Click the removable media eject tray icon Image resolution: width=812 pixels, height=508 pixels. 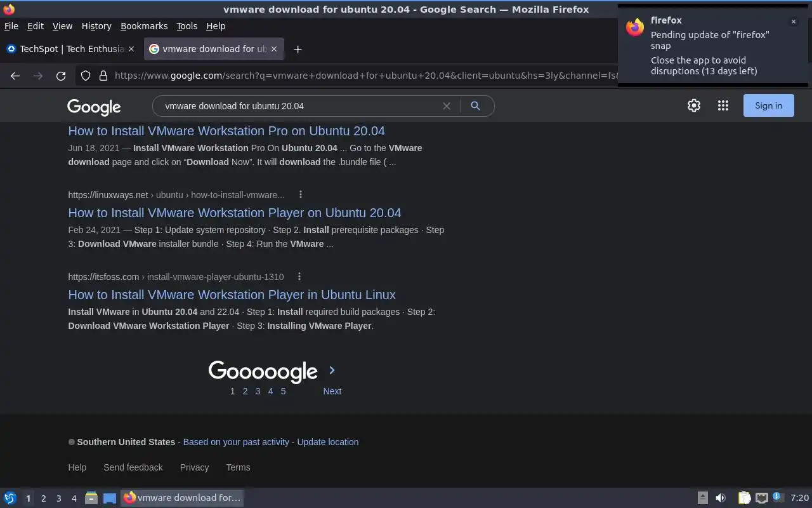pos(703,498)
